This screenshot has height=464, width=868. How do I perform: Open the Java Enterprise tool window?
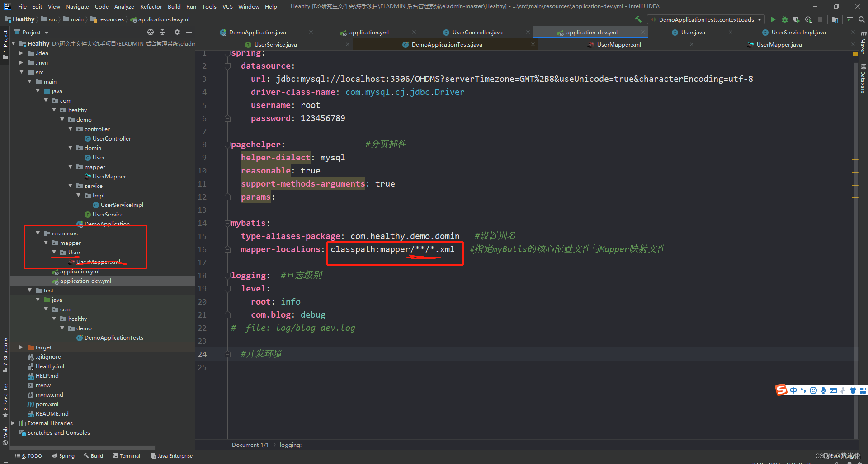[x=171, y=456]
